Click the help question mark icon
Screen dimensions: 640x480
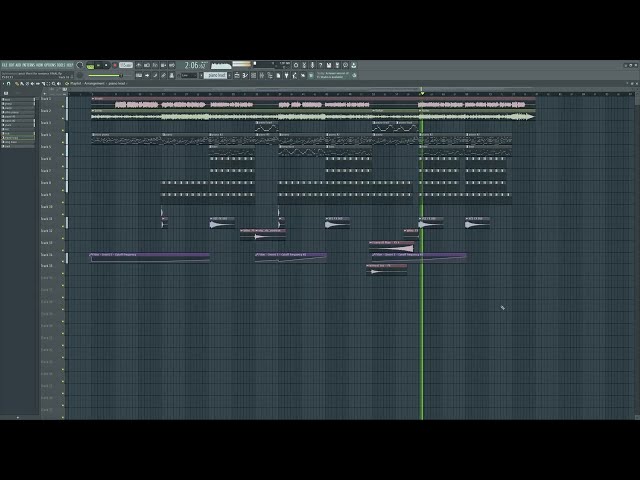(320, 65)
